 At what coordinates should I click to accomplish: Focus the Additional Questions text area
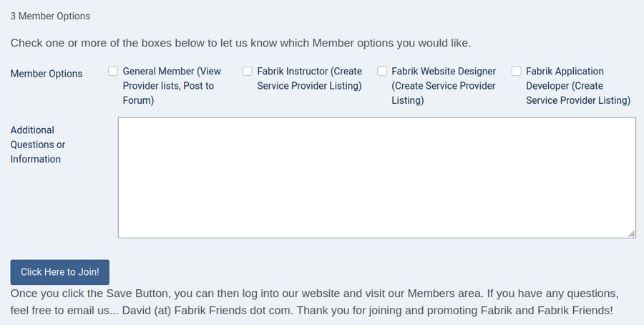pos(376,178)
